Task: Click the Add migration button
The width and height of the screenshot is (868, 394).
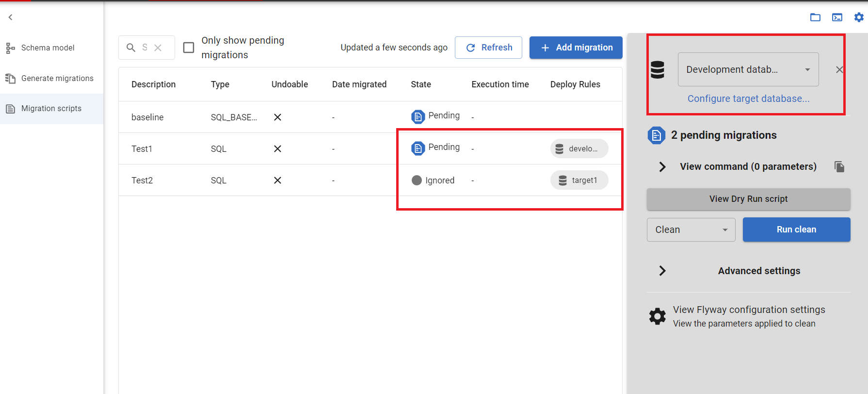Action: (x=576, y=48)
